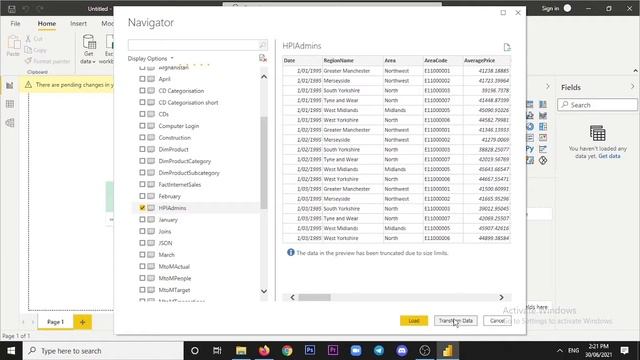640x360 pixels.
Task: Click the Power BI taskbar icon
Action: 448,351
